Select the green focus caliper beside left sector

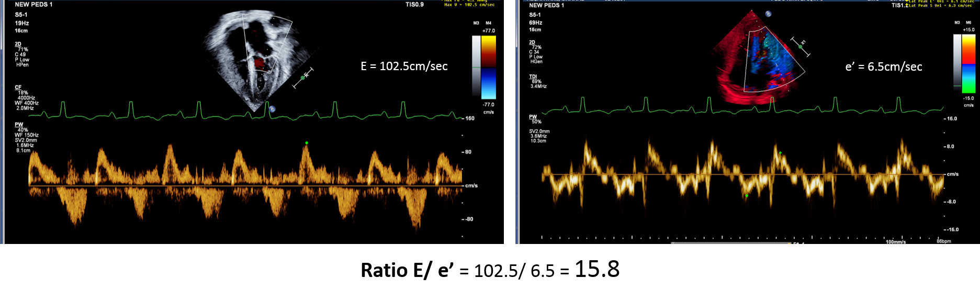pos(303,77)
